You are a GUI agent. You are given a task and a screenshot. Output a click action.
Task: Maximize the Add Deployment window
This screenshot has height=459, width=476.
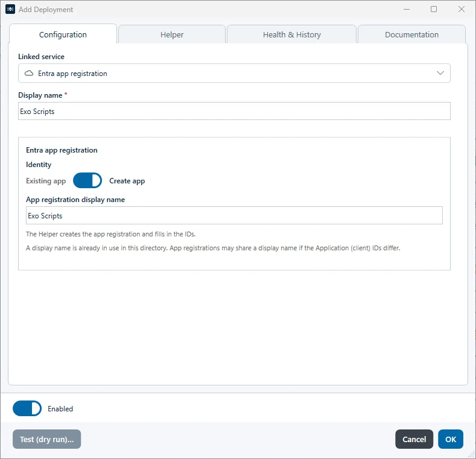click(434, 9)
